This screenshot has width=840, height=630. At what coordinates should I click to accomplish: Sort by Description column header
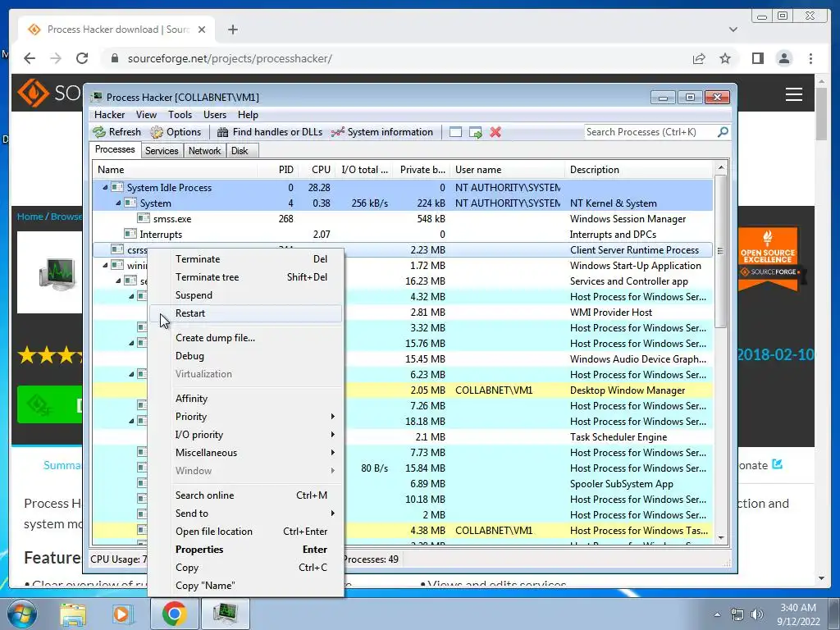click(x=639, y=169)
